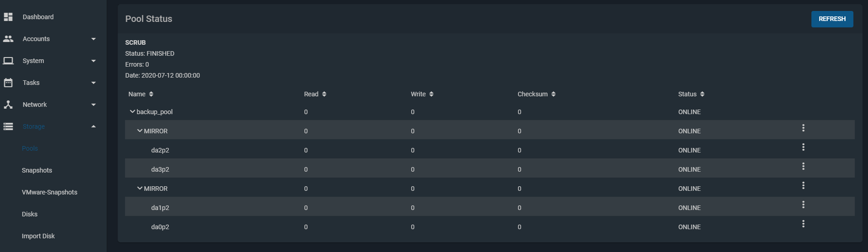Screen dimensions: 868x252
Task: Open options menu for da0p2 disk
Action: [803, 224]
